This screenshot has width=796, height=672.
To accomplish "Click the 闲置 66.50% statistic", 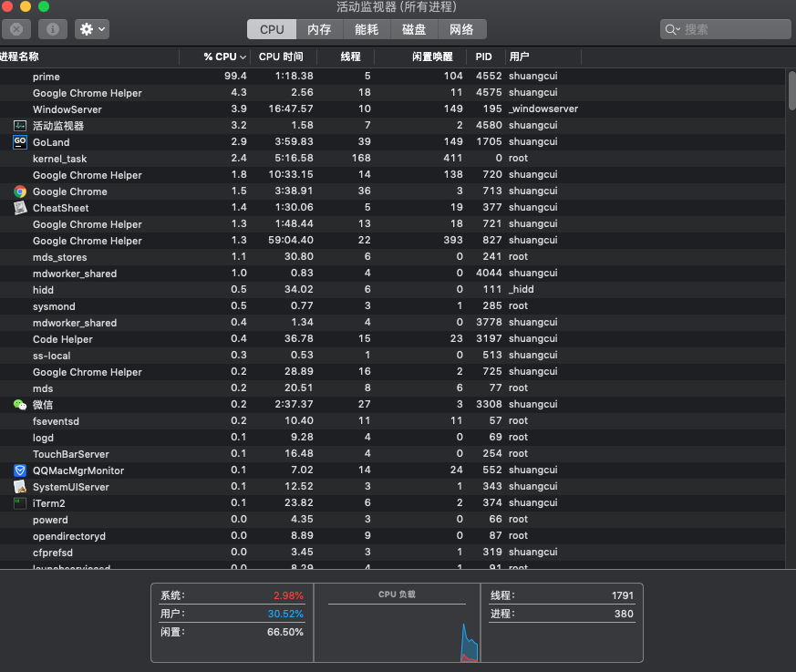I will [232, 632].
